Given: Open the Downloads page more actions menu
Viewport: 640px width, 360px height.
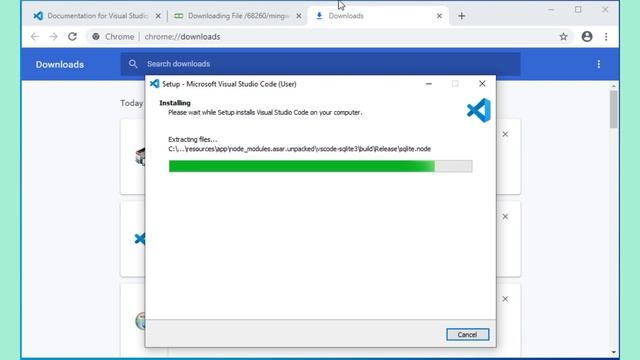Looking at the screenshot, I should (599, 64).
